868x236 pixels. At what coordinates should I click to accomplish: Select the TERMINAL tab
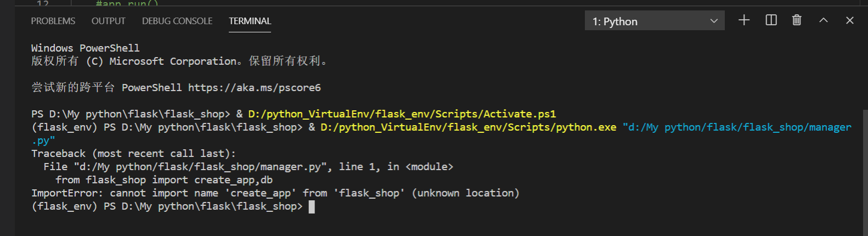[x=250, y=21]
